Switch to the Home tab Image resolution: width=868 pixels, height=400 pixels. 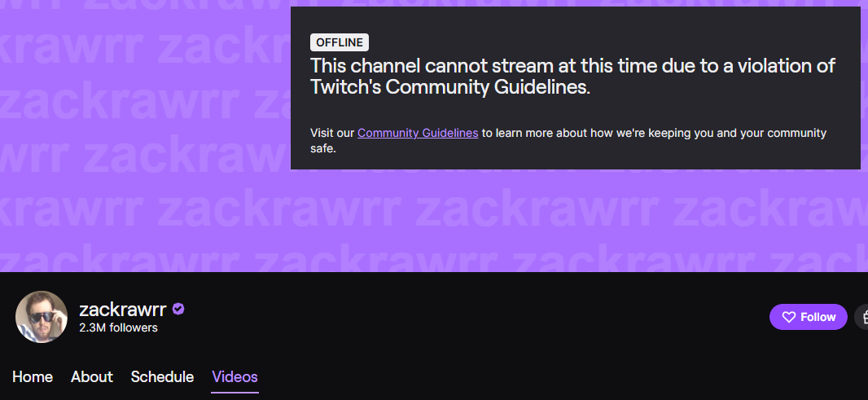tap(33, 376)
